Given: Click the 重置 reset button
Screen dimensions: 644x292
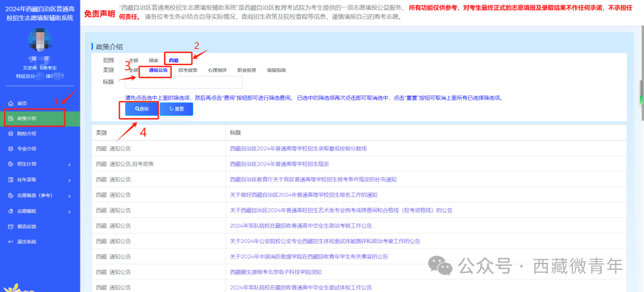Looking at the screenshot, I should [176, 109].
